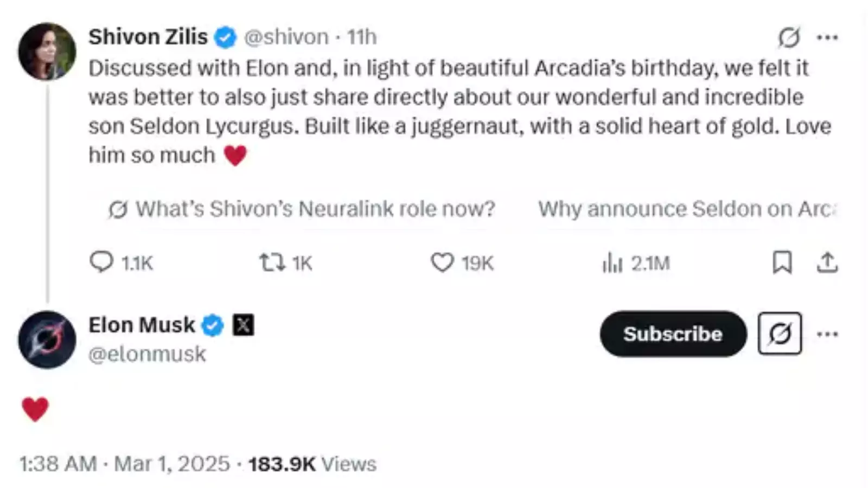Viewport: 868px width, 488px height.
Task: Toggle the verified badge popup on Elon Musk
Action: (213, 325)
